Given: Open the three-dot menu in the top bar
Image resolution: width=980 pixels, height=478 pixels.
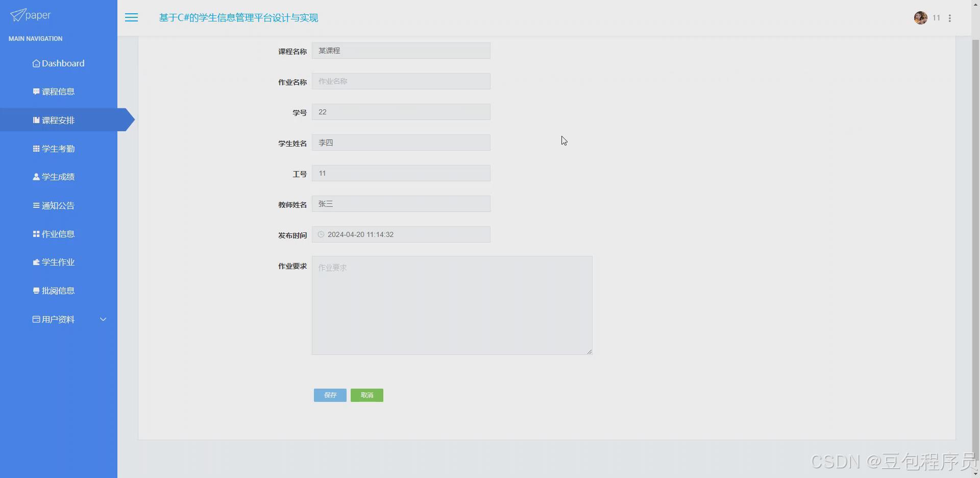Looking at the screenshot, I should pos(950,18).
